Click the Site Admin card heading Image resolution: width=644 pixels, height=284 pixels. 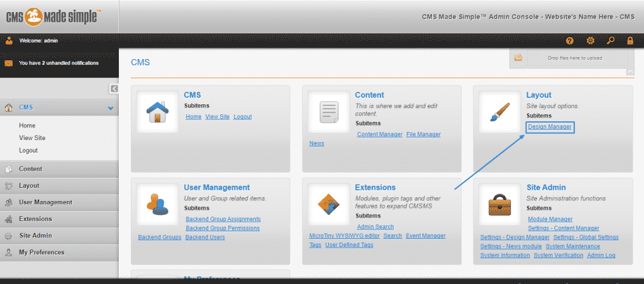coord(547,188)
